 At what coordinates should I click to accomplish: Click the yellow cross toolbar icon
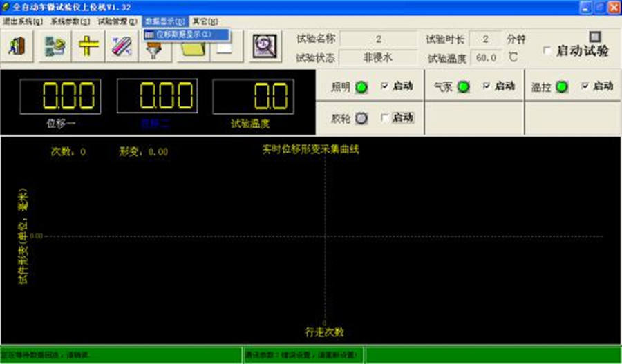88,46
